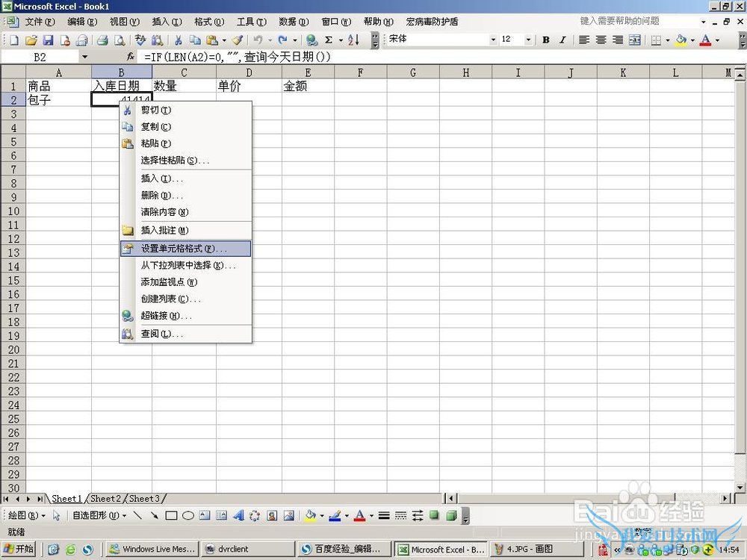Switch to the Sheet2 tab
The width and height of the screenshot is (747, 560).
pyautogui.click(x=105, y=498)
